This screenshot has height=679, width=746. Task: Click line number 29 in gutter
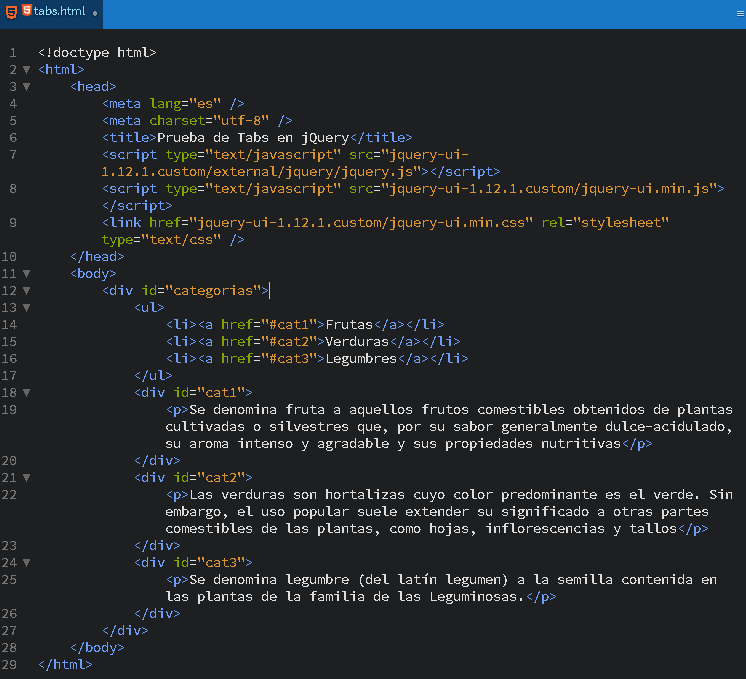(x=9, y=664)
